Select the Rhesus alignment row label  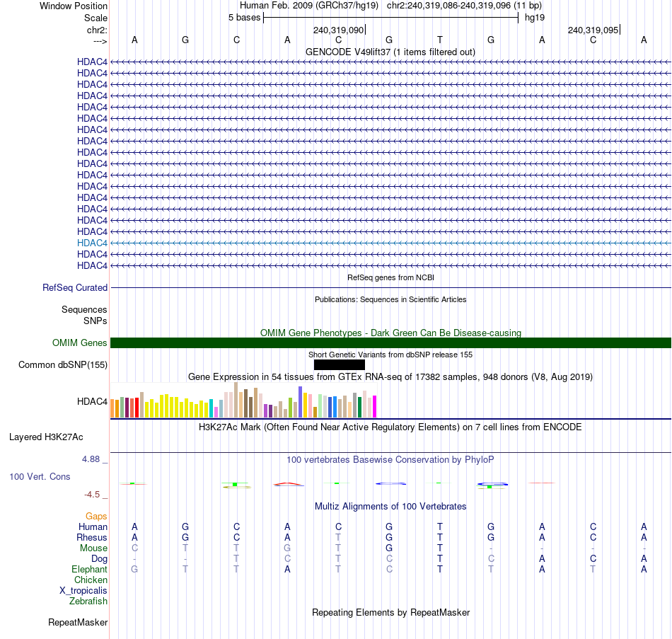(x=92, y=538)
